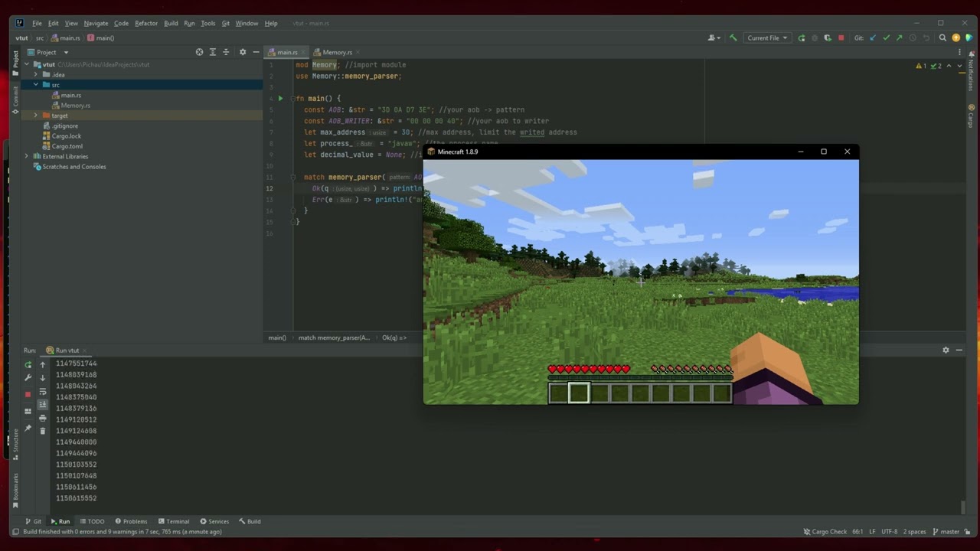Click wrench icon in Run panel

coord(28,377)
